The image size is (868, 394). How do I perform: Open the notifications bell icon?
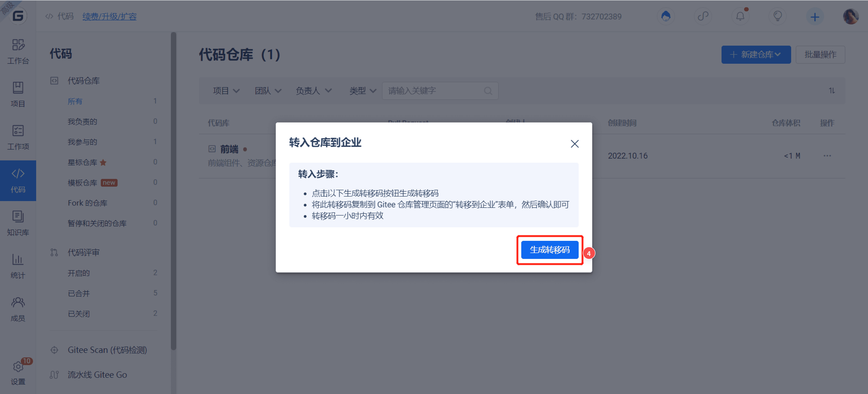[740, 16]
